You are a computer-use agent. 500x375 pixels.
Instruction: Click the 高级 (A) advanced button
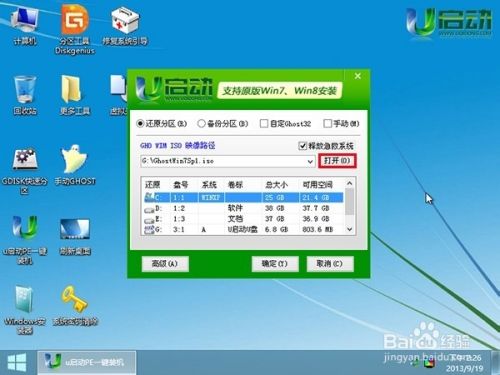165,264
